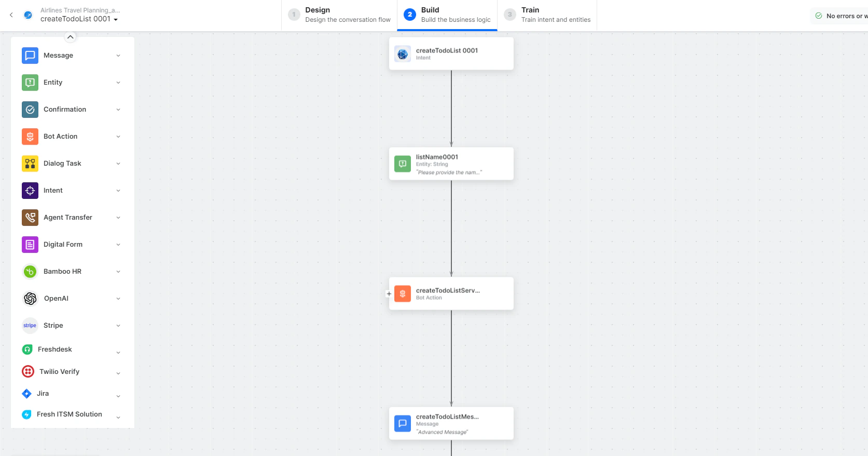
Task: Select the Agent Transfer icon
Action: (30, 217)
